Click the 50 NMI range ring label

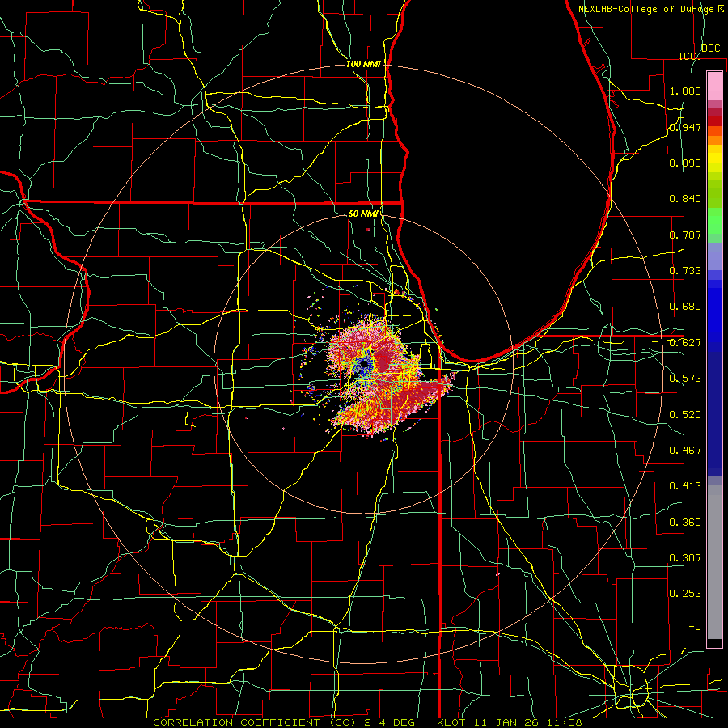pyautogui.click(x=363, y=214)
